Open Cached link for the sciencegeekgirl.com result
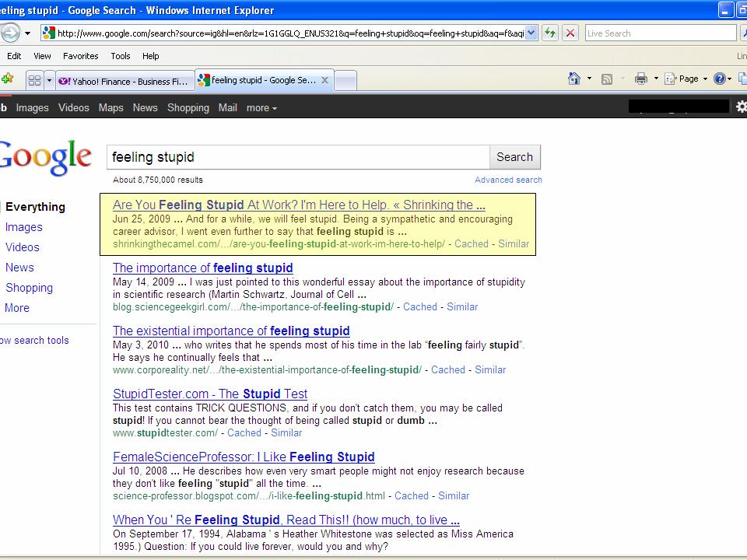Screen dimensions: 747x560 click(420, 306)
